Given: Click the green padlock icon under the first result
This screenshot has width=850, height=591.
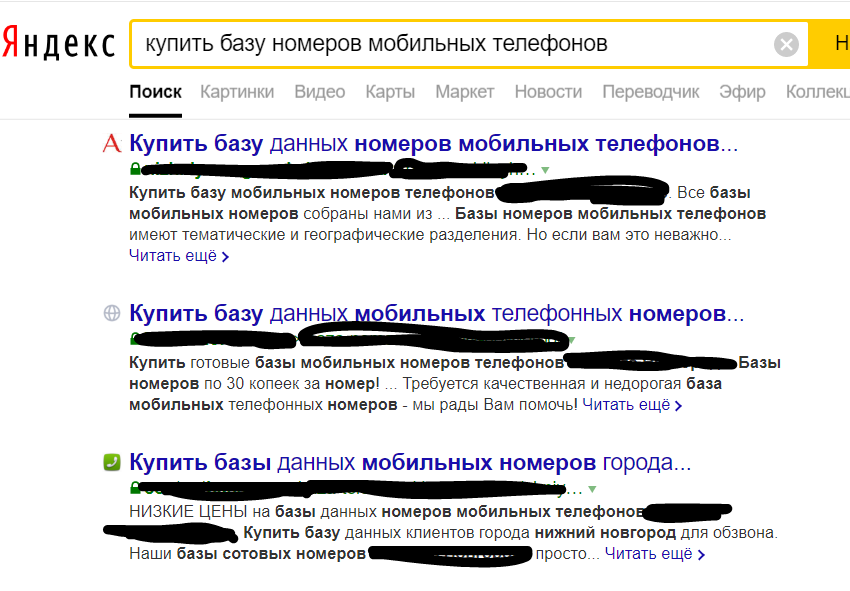Looking at the screenshot, I should click(134, 168).
